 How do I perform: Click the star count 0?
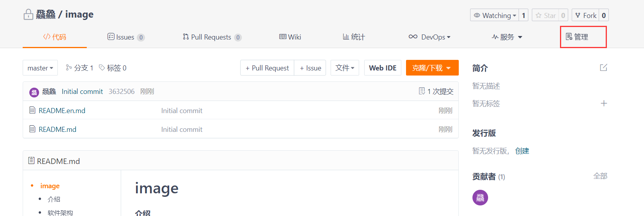pyautogui.click(x=563, y=15)
